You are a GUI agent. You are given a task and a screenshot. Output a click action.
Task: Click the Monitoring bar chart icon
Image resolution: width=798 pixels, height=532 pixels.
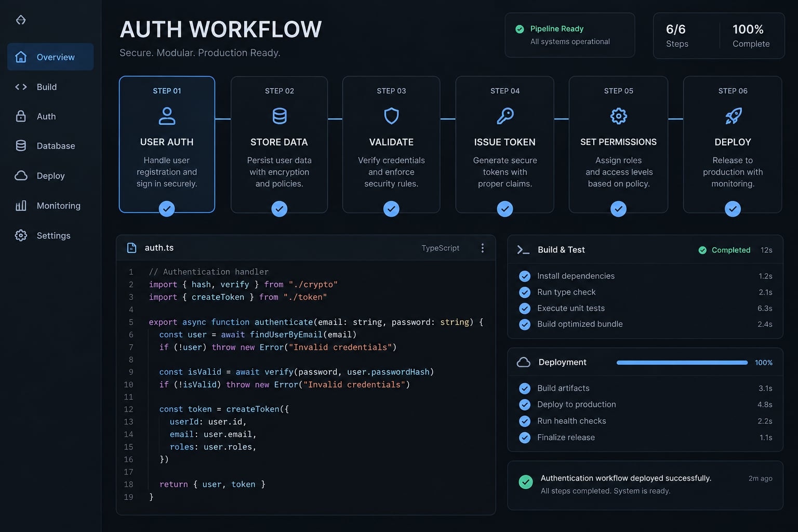tap(21, 206)
